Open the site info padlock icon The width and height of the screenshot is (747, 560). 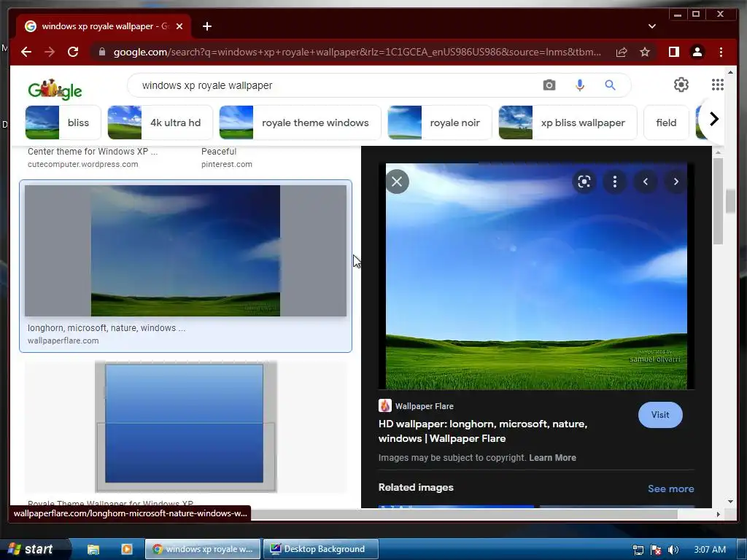click(x=102, y=52)
